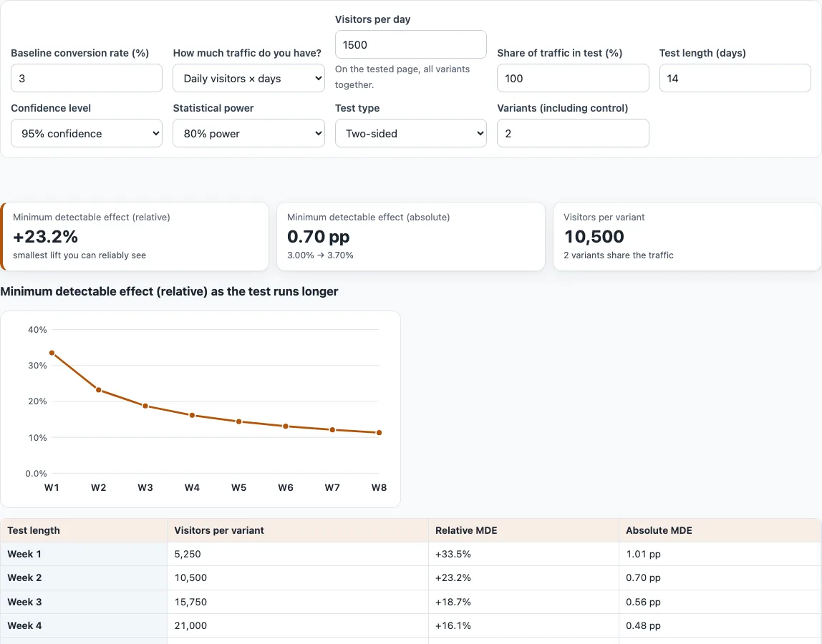The height and width of the screenshot is (644, 822).
Task: Click the W6 data point on chart
Action: click(286, 426)
